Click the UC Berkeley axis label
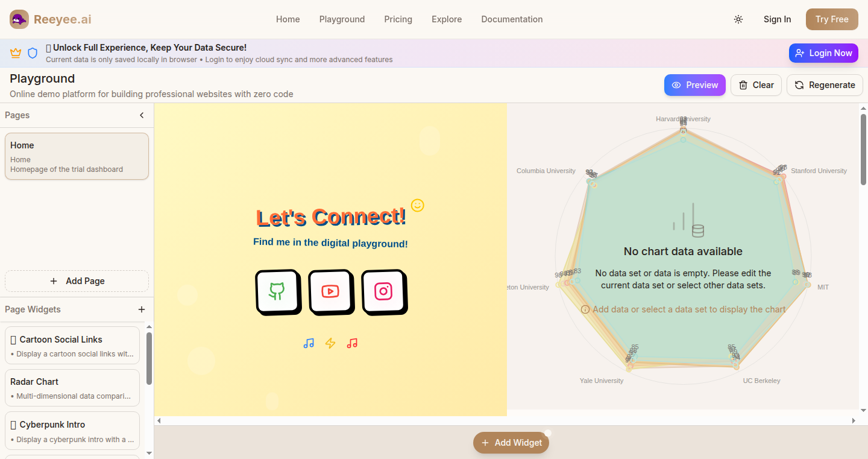Screen dimensions: 868x459 click(x=761, y=381)
